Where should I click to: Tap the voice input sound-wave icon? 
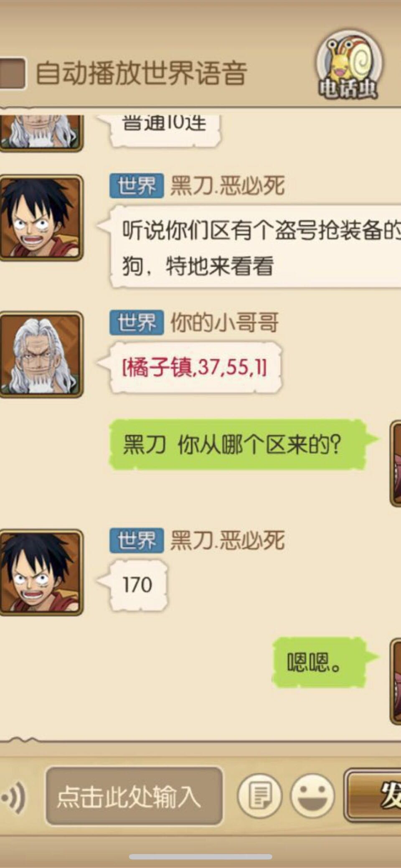[14, 797]
